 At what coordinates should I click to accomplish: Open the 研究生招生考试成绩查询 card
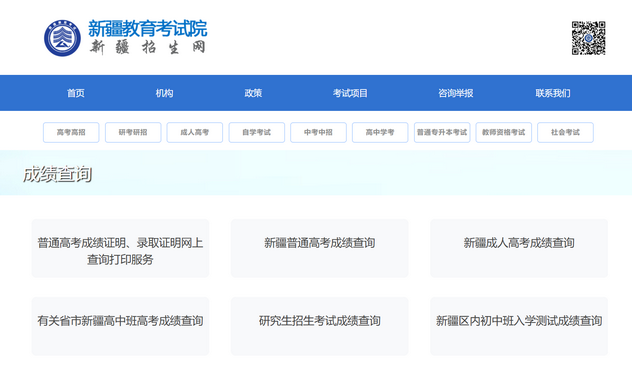(x=320, y=326)
